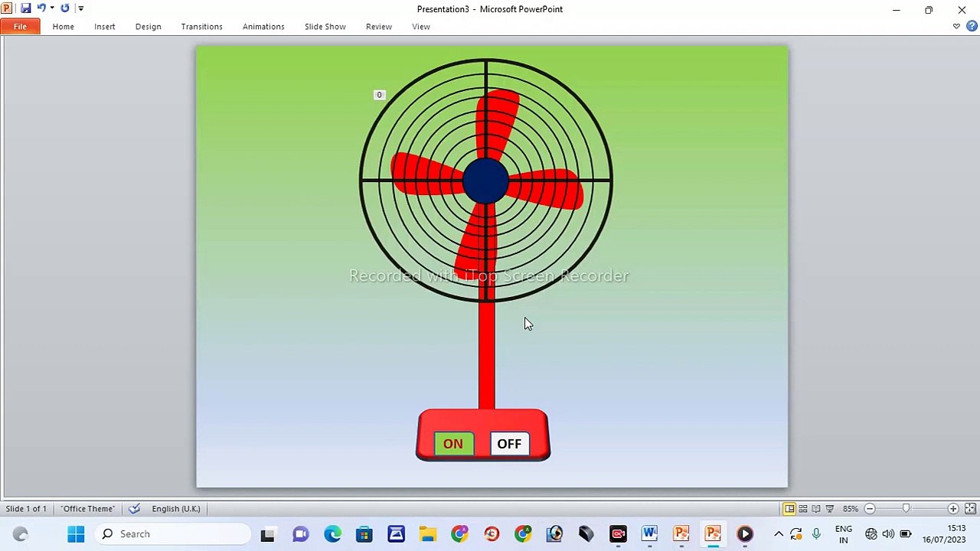Open the File tab
This screenshot has height=551, width=980.
(20, 27)
